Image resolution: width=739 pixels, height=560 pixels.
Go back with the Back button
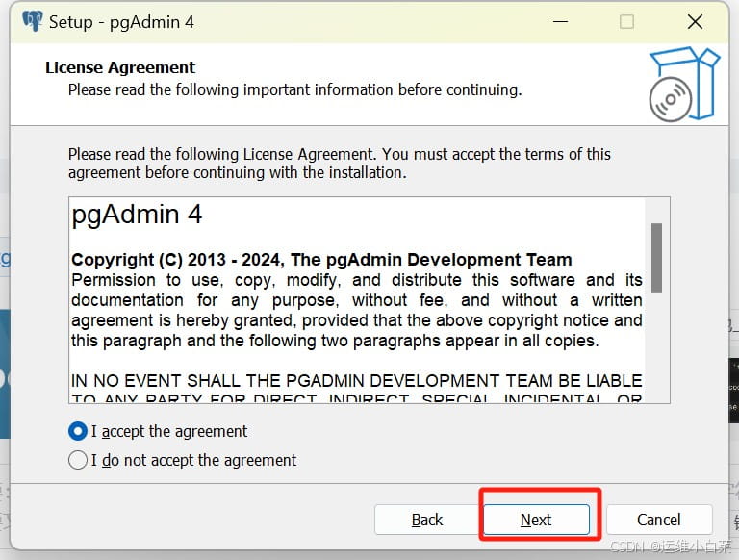pyautogui.click(x=426, y=520)
